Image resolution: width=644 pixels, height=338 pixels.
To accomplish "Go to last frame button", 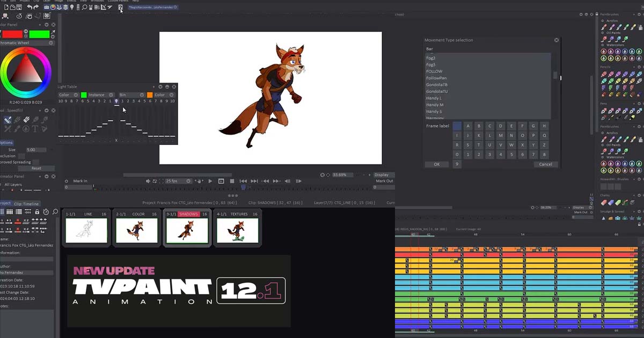I will tap(254, 181).
